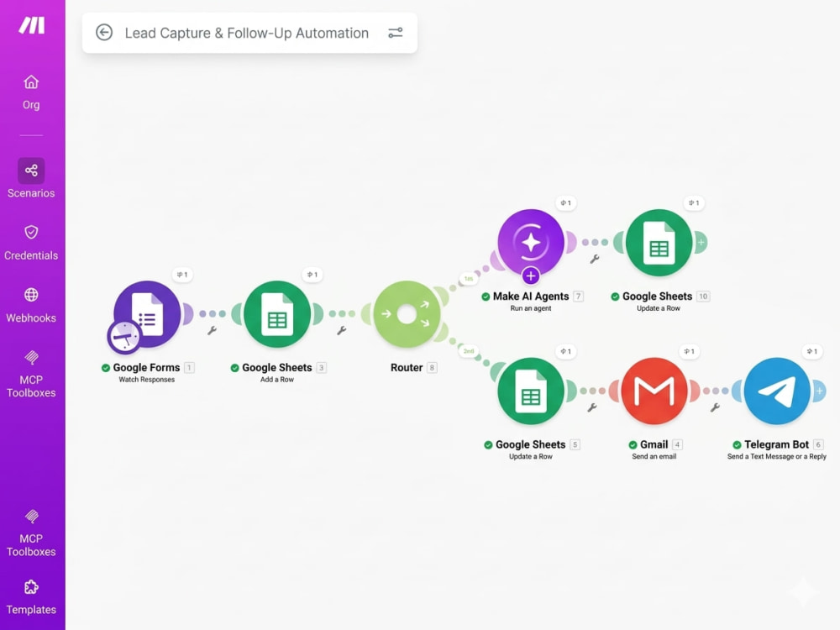Add module after Google Sheets 10 with plus
Screen dimensions: 840x630
click(701, 243)
